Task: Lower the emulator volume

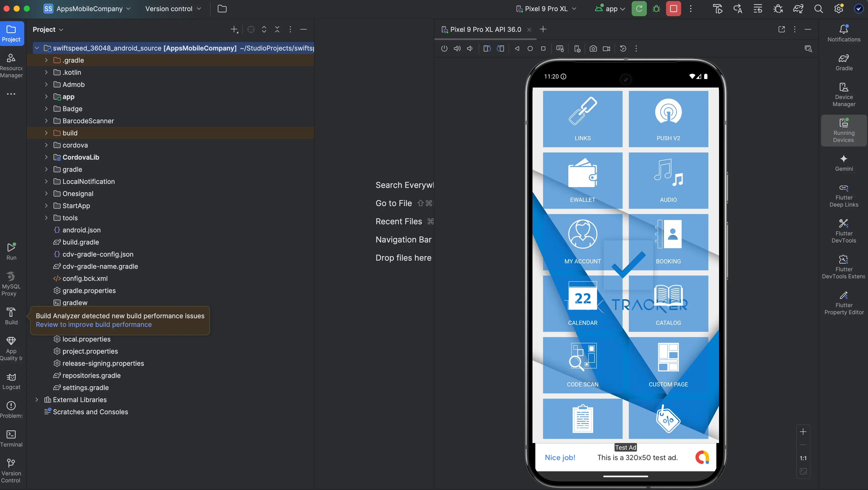Action: point(470,48)
